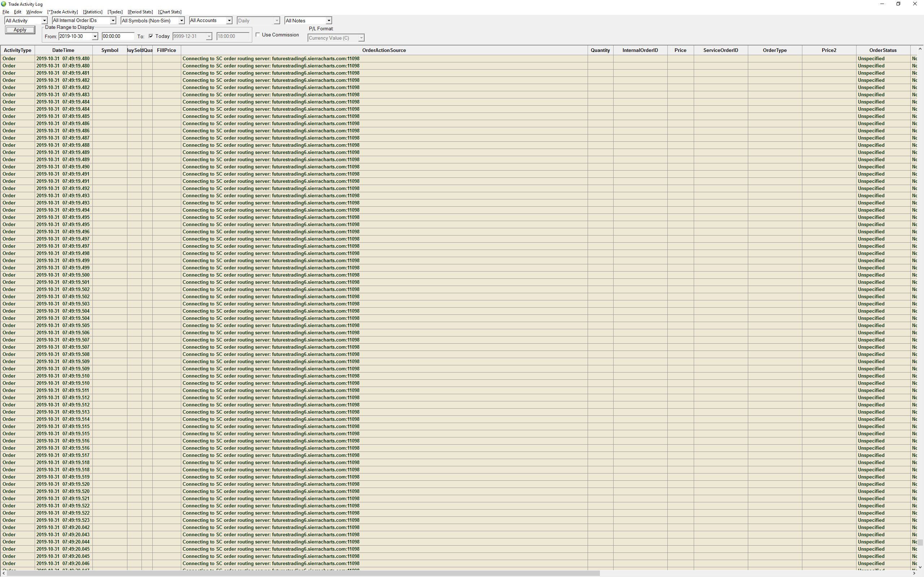Expand the All Internal Order IDs dropdown
The height and width of the screenshot is (577, 924).
113,21
